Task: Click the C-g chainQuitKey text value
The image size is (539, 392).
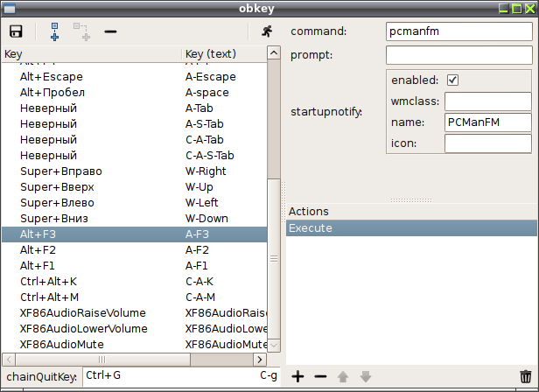Action: click(269, 376)
